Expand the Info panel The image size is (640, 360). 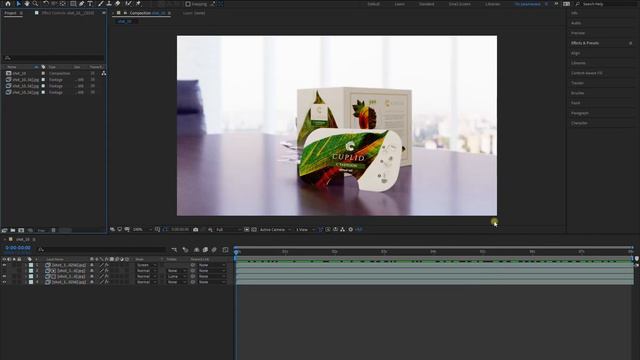[574, 13]
